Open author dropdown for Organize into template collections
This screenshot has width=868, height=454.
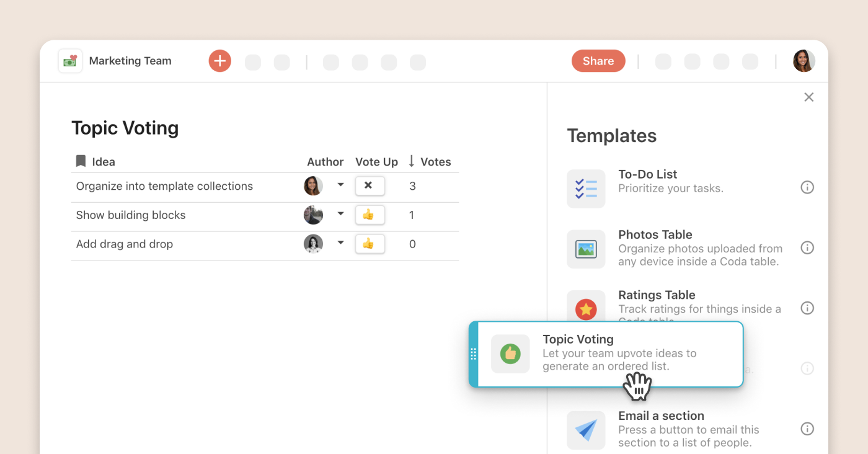coord(340,185)
